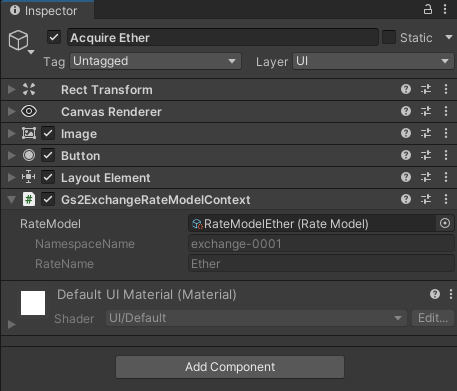Expand the Button component
Image resolution: width=457 pixels, height=391 pixels.
click(11, 155)
